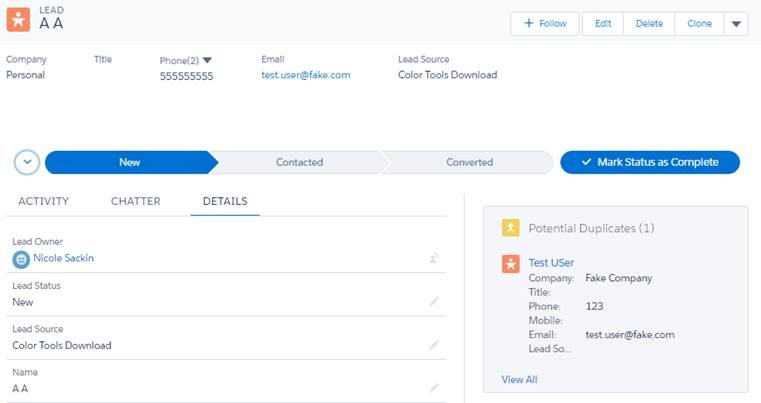Click Mark Status as Complete button
The width and height of the screenshot is (761, 403).
650,162
